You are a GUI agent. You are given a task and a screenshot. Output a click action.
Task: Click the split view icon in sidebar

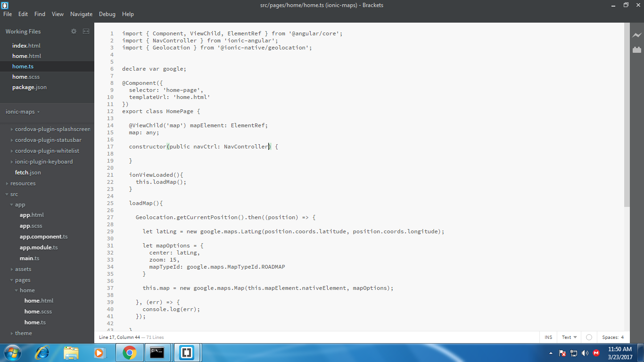point(86,31)
